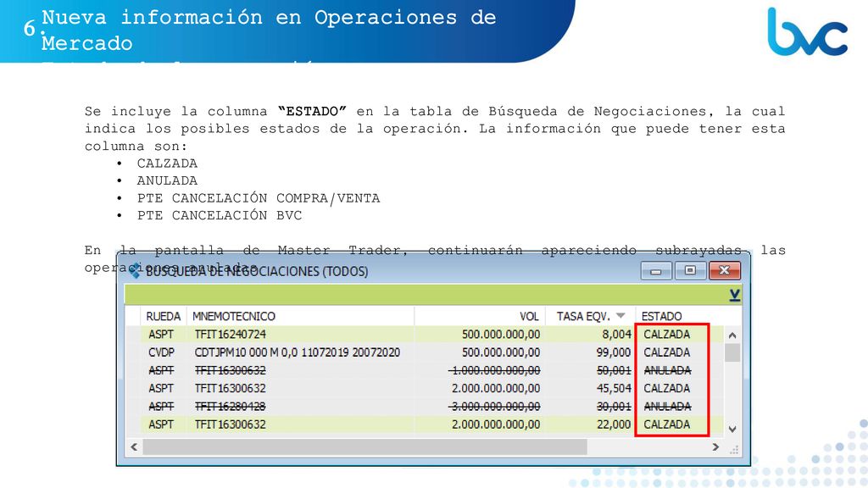868x488 pixels.
Task: Click the BVC logo in the corner
Action: click(808, 31)
